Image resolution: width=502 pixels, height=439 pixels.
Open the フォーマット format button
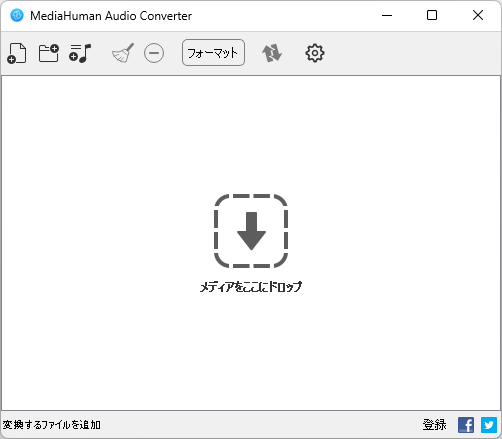(213, 53)
